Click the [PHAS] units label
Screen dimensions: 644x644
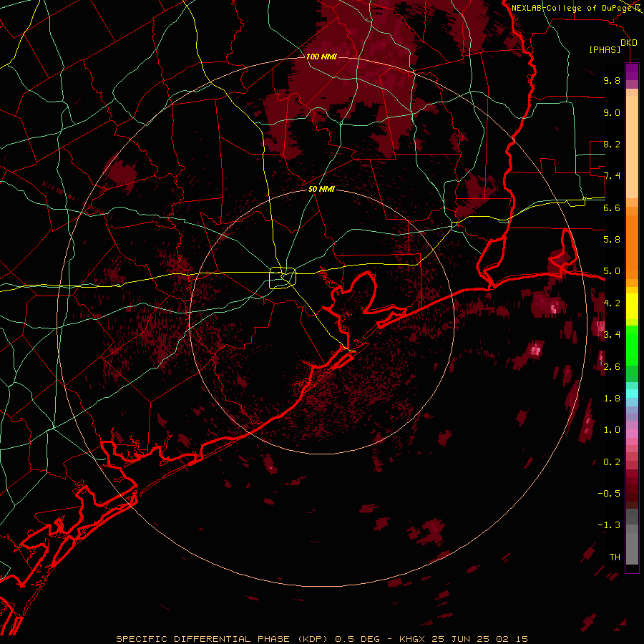coord(605,50)
